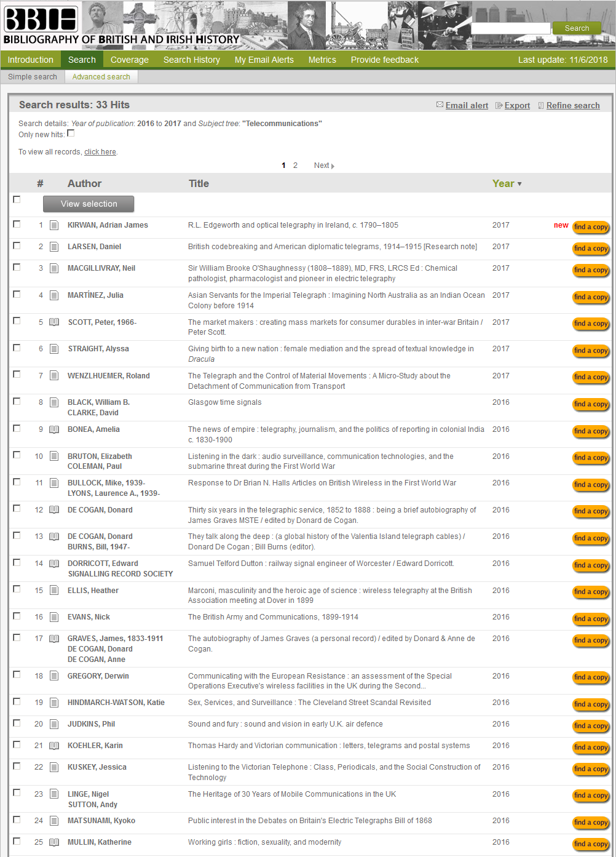
Task: Open the My Email Alerts menu
Action: coord(264,60)
